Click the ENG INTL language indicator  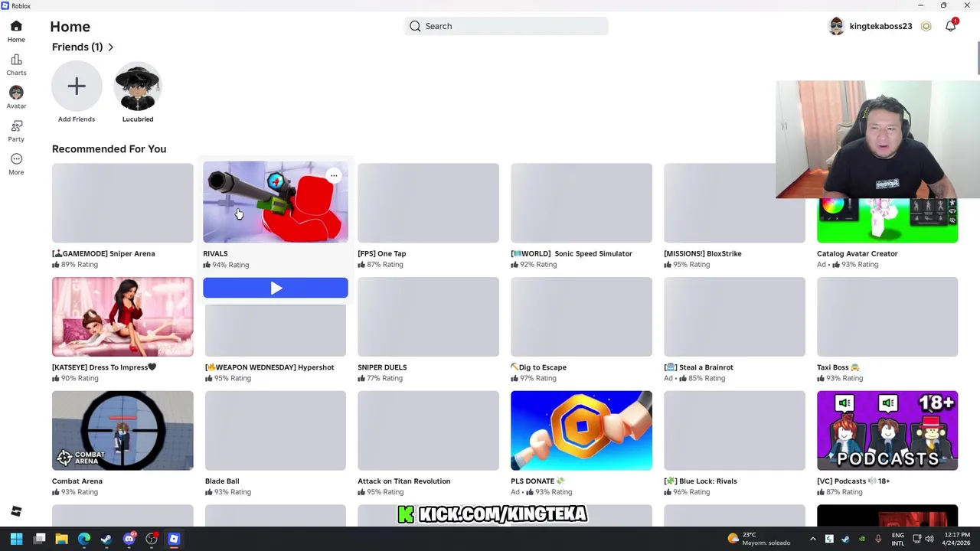tap(898, 539)
